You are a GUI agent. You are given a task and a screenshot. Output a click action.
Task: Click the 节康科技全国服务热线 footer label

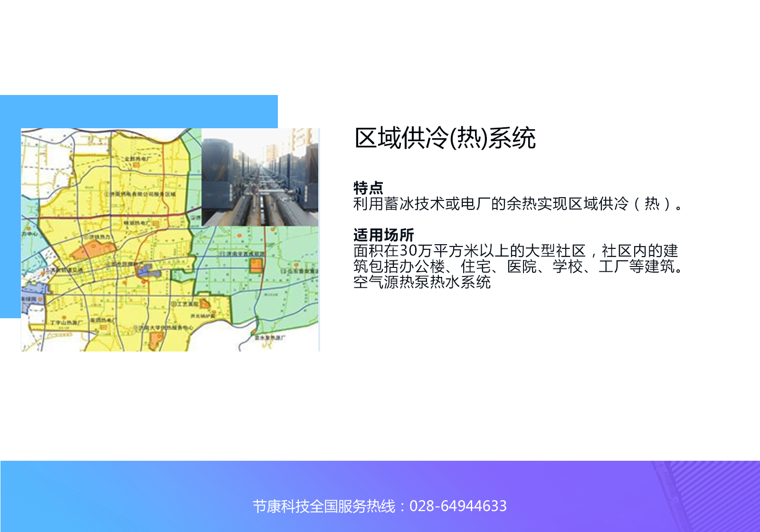pos(323,506)
